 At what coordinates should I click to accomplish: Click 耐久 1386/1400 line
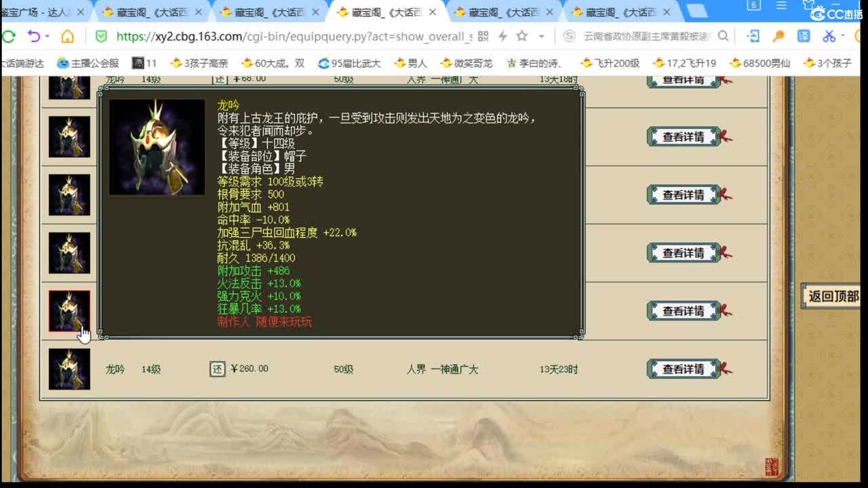point(256,258)
